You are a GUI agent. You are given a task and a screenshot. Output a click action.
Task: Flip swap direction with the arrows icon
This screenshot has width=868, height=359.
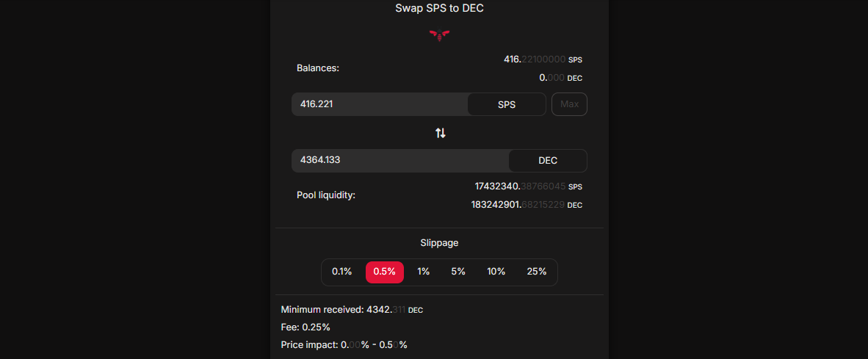[440, 133]
